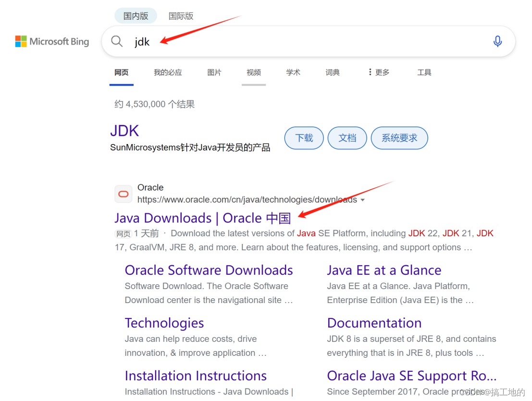The image size is (532, 401).
Task: Open the 我的必应 tab
Action: point(168,72)
